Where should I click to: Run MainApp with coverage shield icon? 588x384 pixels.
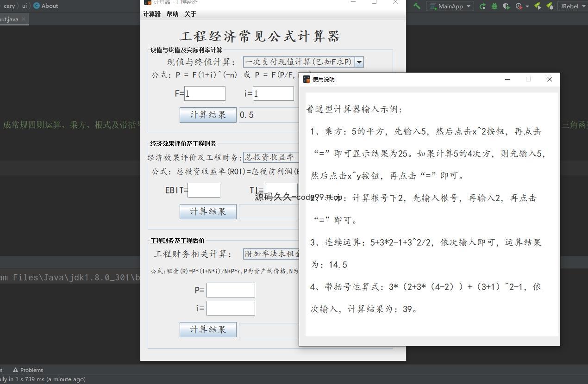pyautogui.click(x=506, y=6)
